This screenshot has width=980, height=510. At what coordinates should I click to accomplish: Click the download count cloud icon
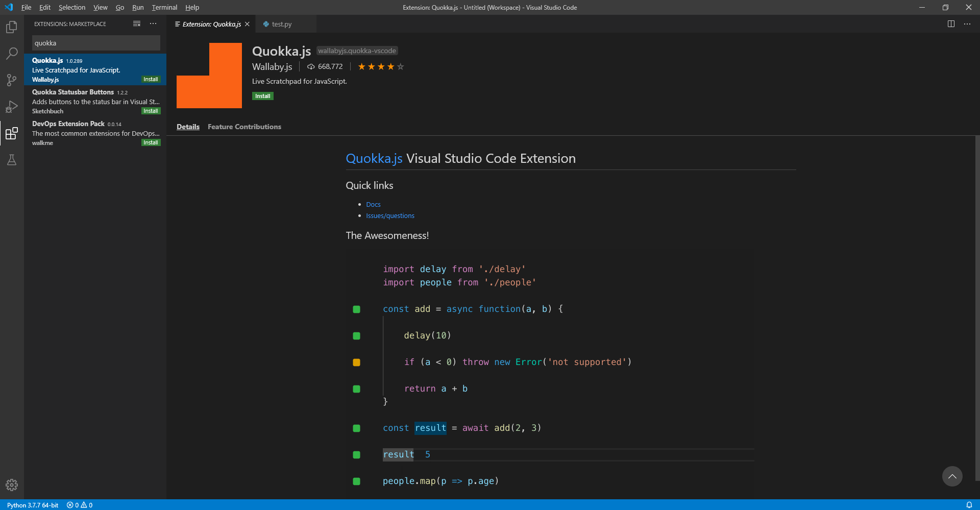[311, 67]
